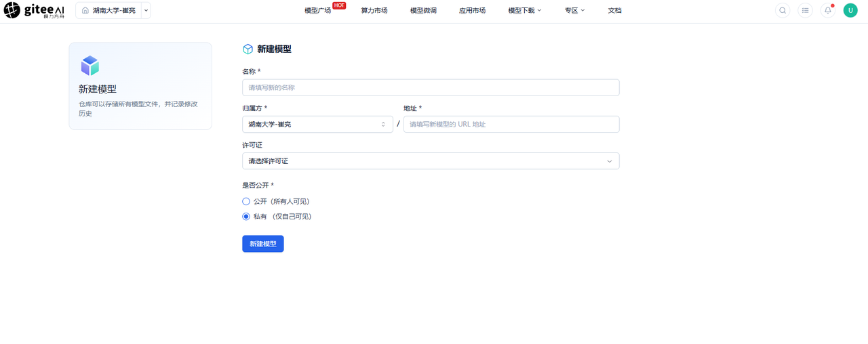Viewport: 868px width, 344px height.
Task: Focus the 地址 URL input field
Action: pos(511,124)
